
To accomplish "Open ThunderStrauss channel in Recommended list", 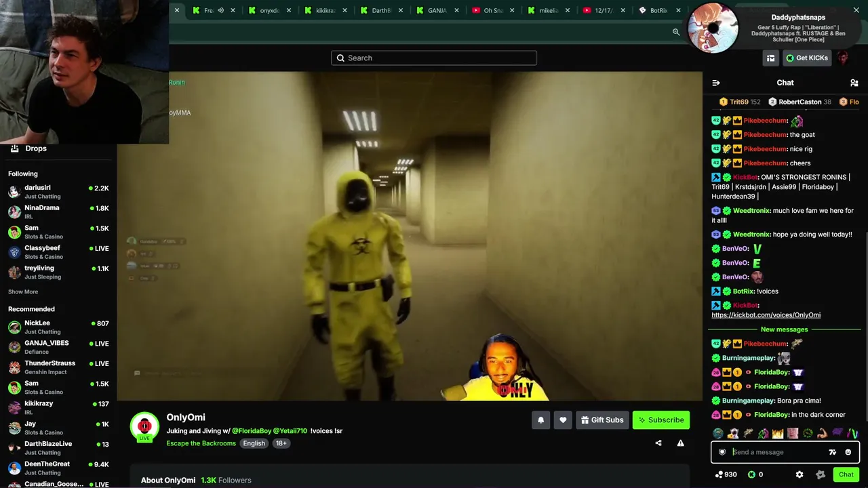I will coord(58,367).
